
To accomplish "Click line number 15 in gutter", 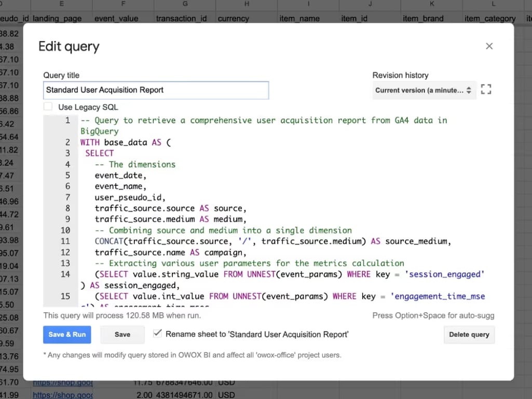I will click(65, 296).
